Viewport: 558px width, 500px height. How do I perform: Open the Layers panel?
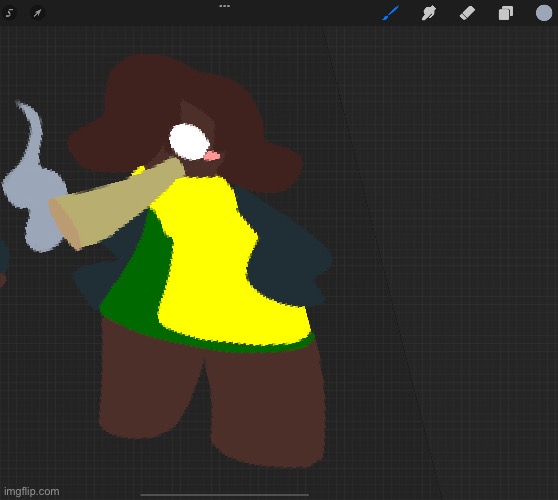[x=506, y=14]
